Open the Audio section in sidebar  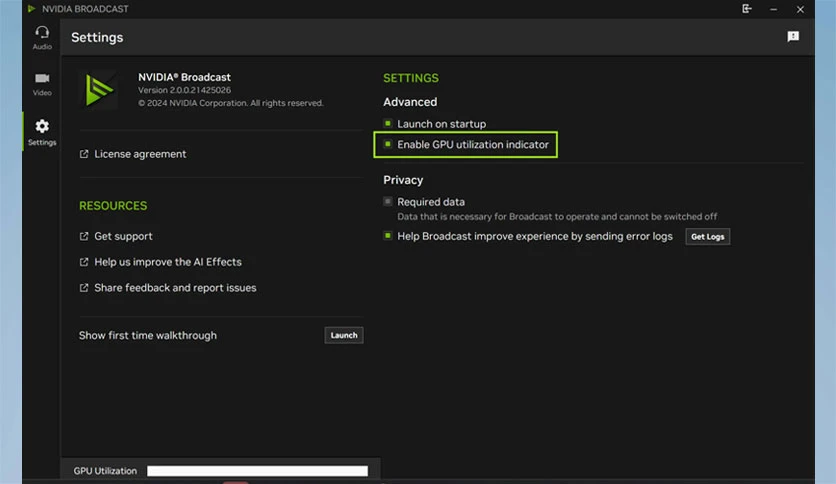pos(42,38)
